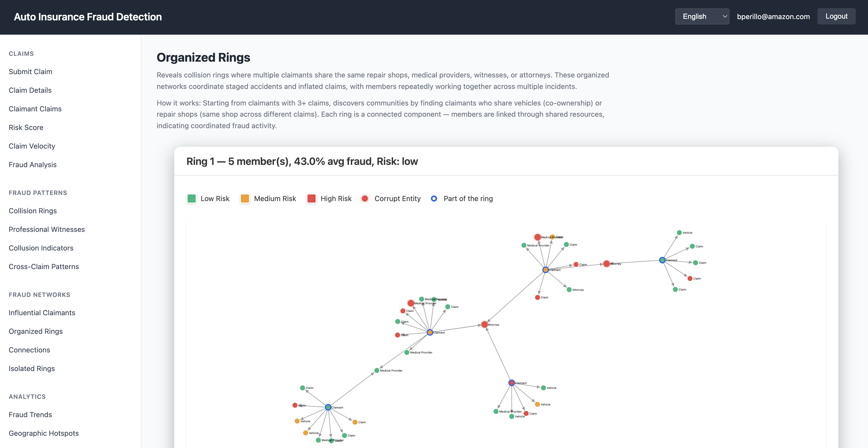868x448 pixels.
Task: Navigate to Geographic Hotspots analytics
Action: click(44, 433)
